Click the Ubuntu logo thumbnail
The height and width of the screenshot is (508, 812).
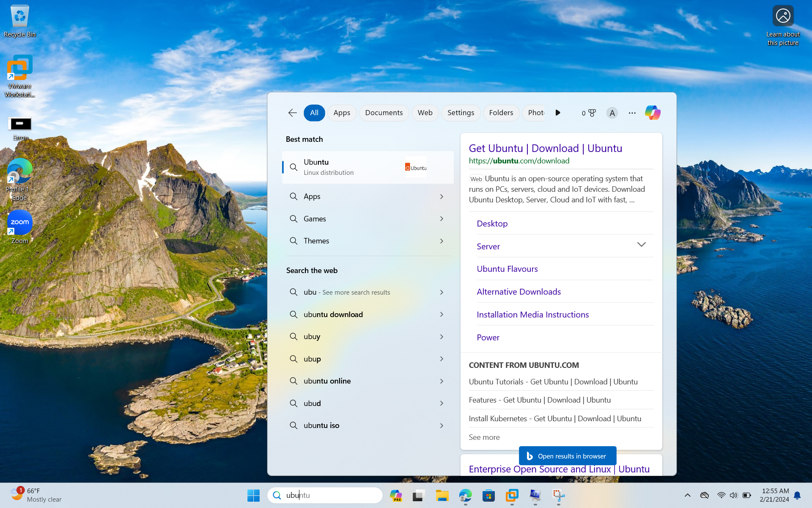tap(416, 167)
